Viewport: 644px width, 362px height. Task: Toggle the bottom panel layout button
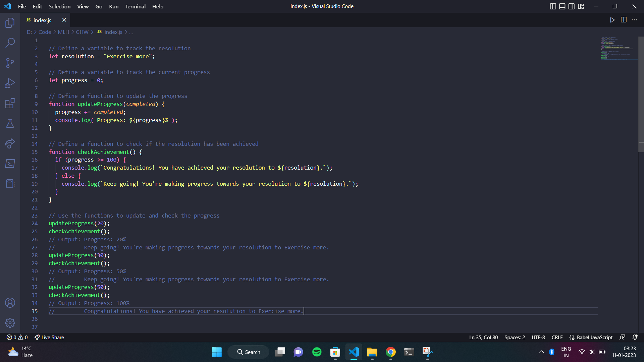[562, 6]
